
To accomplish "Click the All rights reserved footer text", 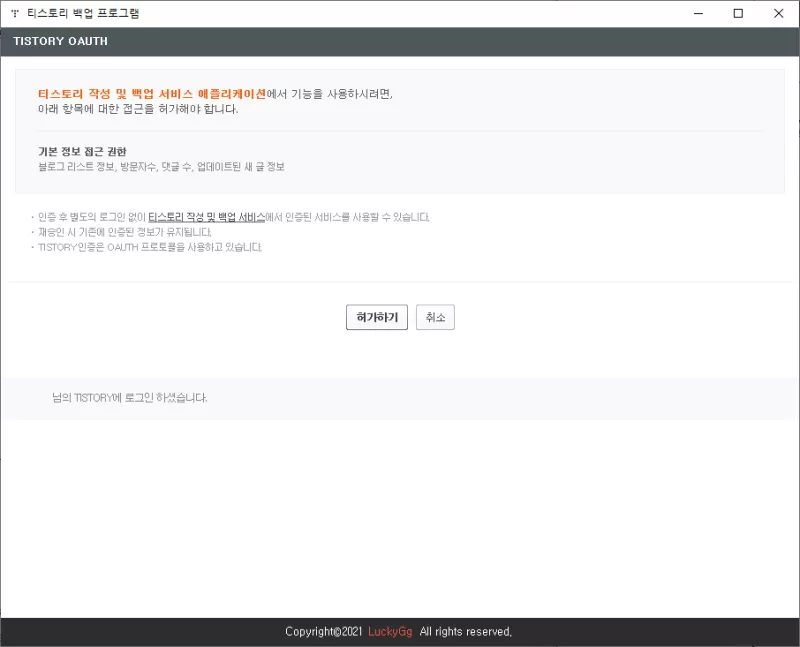I will pos(465,632).
